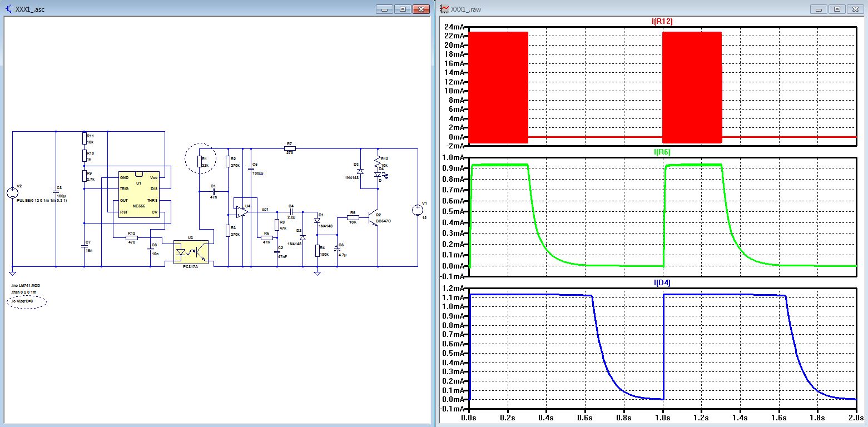Click the .tran 0 2 0 1m directive
868x427 pixels.
click(23, 292)
